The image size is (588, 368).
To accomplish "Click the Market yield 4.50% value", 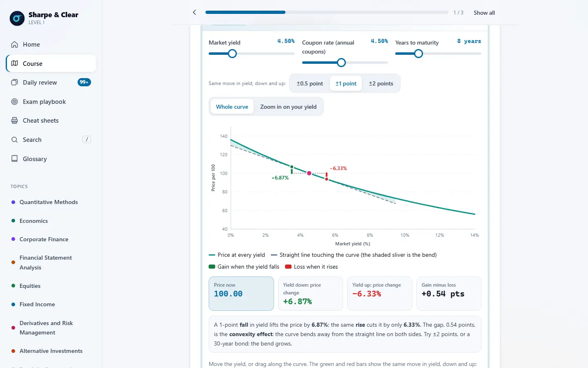I will 286,41.
